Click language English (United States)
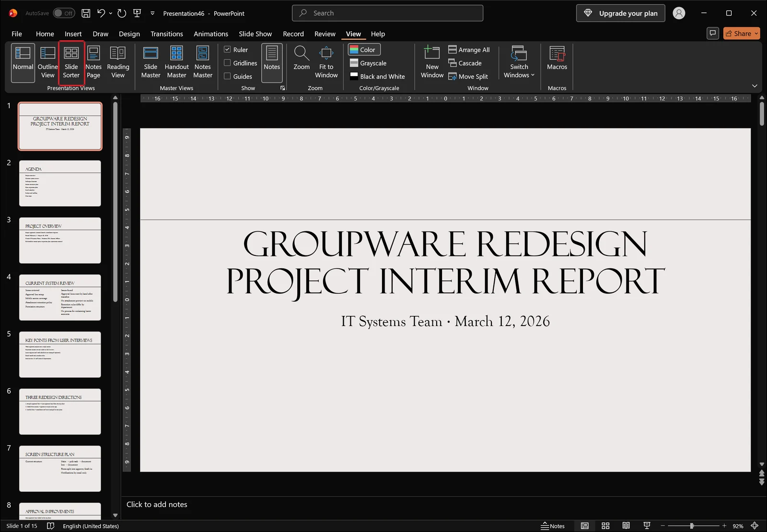Image resolution: width=767 pixels, height=532 pixels. (91, 526)
